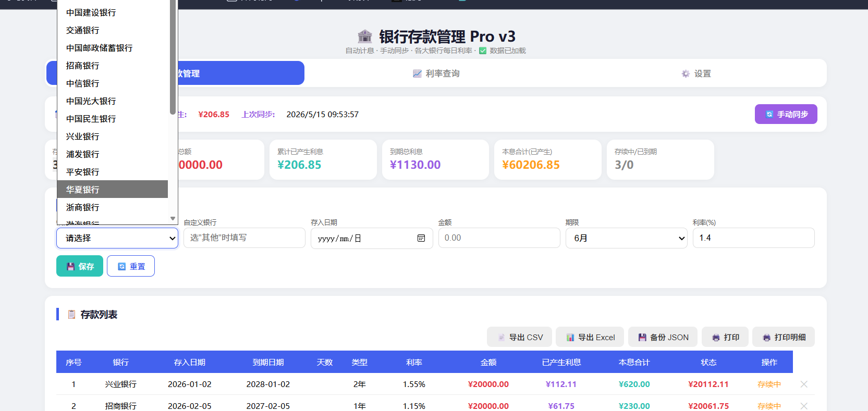Select 浙商银行 option

coord(113,207)
